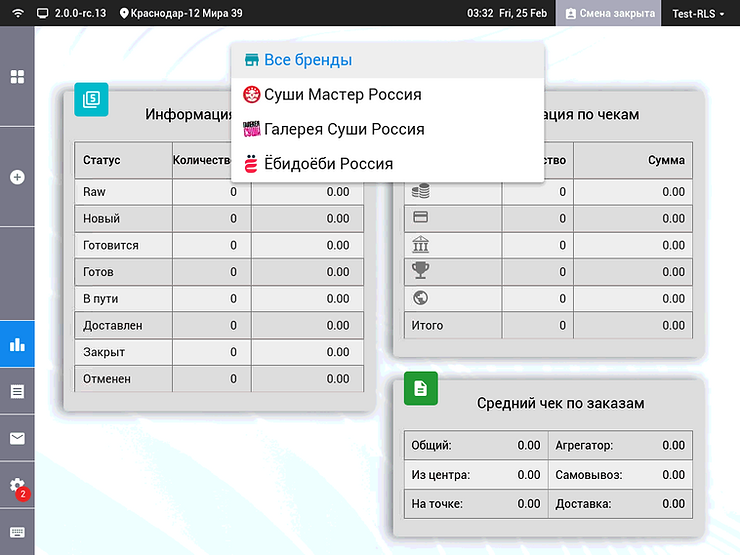The width and height of the screenshot is (740, 555).
Task: Click the Доставлен status row
Action: pyautogui.click(x=219, y=325)
